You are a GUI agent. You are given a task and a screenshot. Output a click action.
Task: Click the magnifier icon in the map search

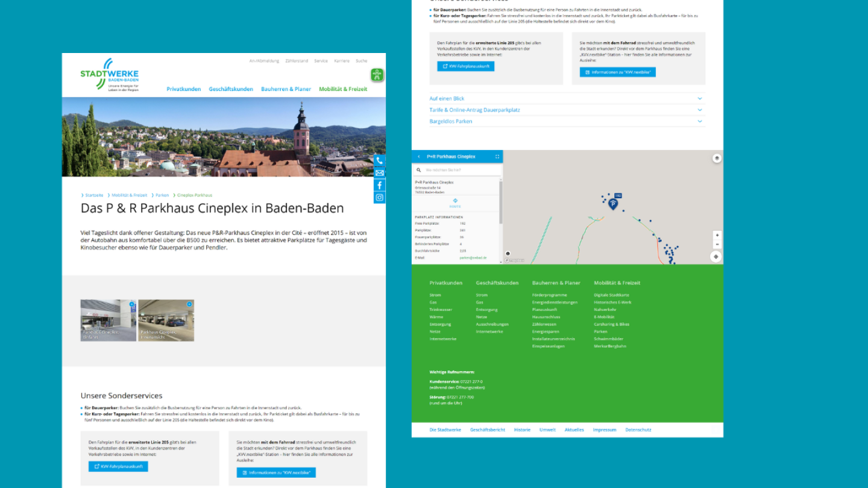tap(419, 170)
